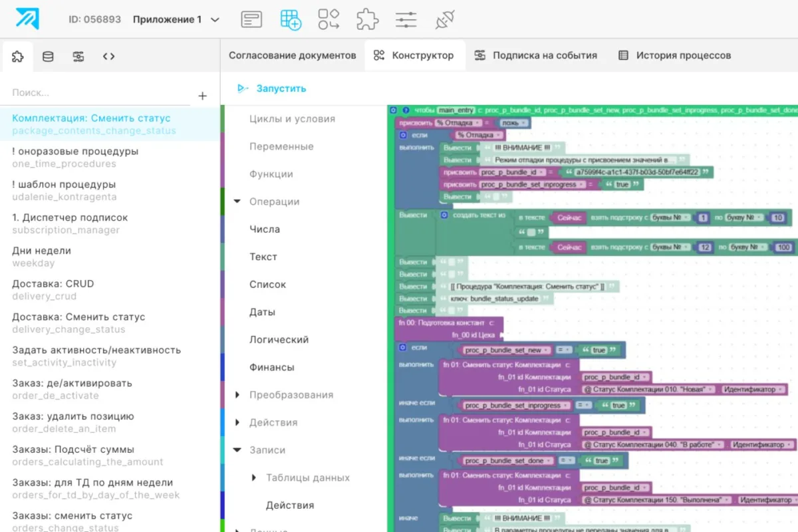Focus the Поиск search field
Viewport: 798px width, 532px height.
[x=100, y=93]
